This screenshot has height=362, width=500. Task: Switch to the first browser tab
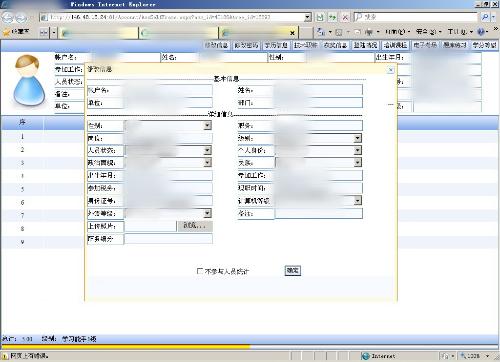coord(98,33)
